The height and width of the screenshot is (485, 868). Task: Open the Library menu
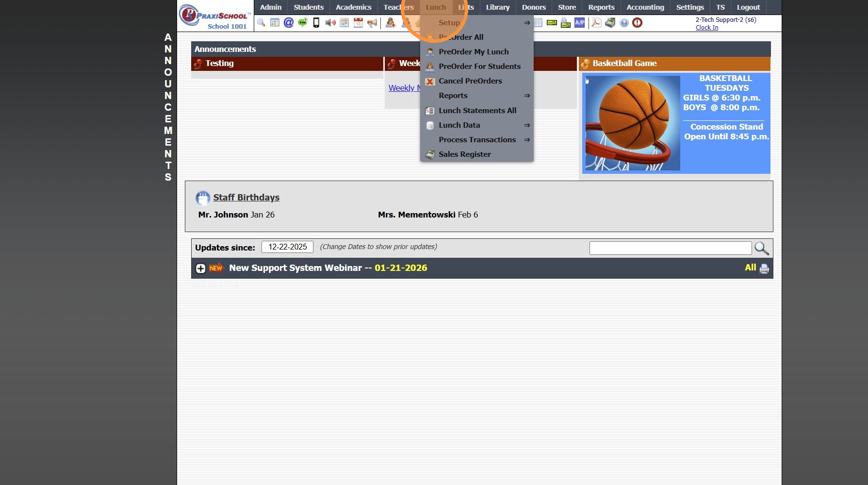click(x=498, y=7)
